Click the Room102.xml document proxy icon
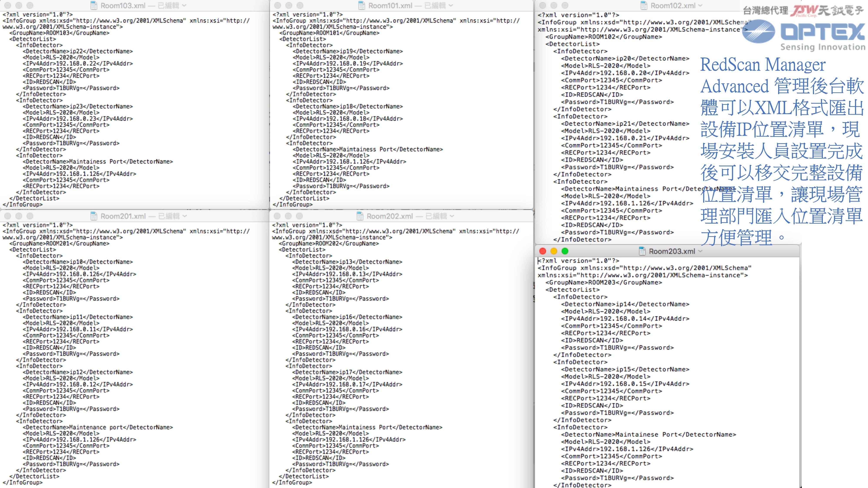The width and height of the screenshot is (868, 488). (644, 5)
